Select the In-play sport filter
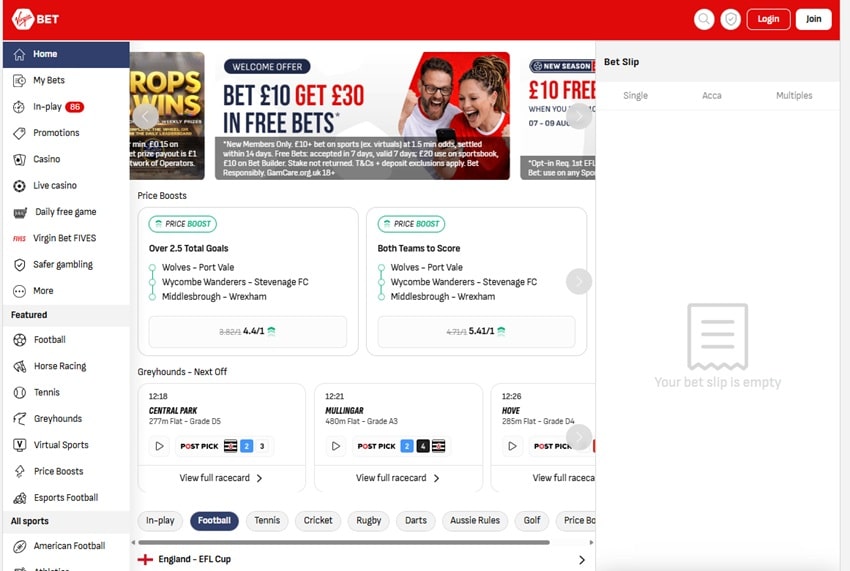This screenshot has height=571, width=850. (x=160, y=521)
